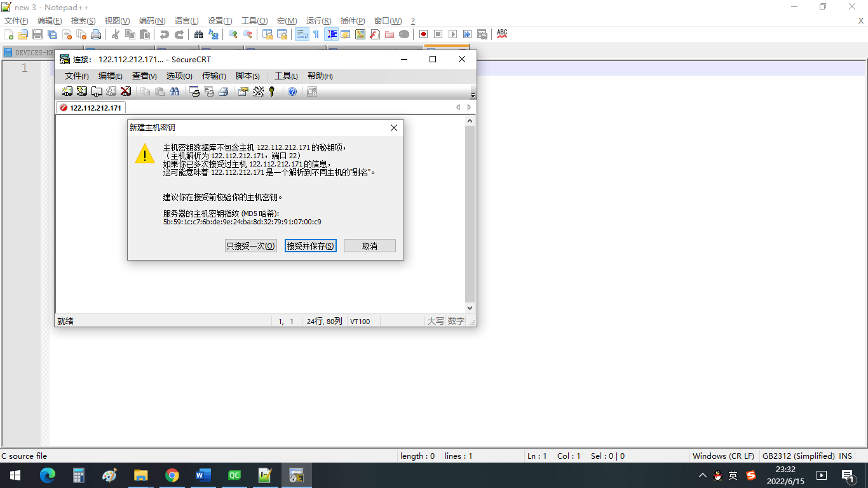Click the Connect in Tab icon in SecureCRT
Image resolution: width=868 pixels, height=488 pixels.
point(97,91)
